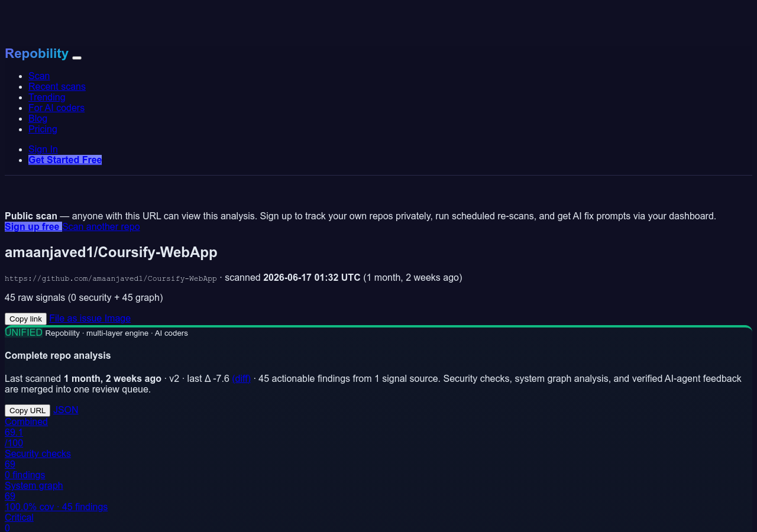This screenshot has width=757, height=532.
Task: Go to the Scan page
Action: pos(39,76)
